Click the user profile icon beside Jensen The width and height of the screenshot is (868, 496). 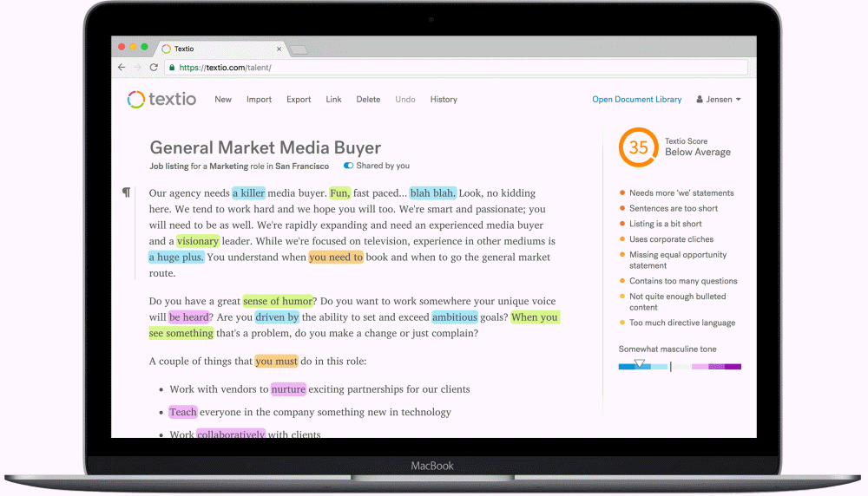tap(700, 100)
